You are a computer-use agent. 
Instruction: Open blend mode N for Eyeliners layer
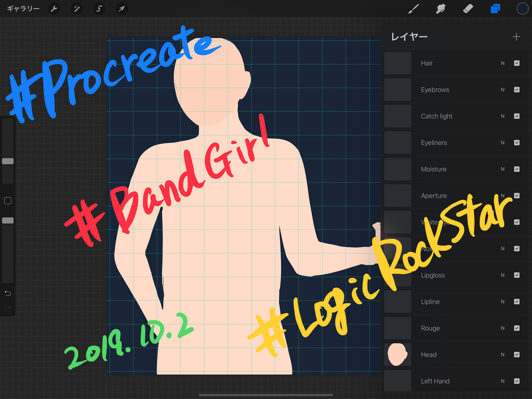tap(503, 143)
